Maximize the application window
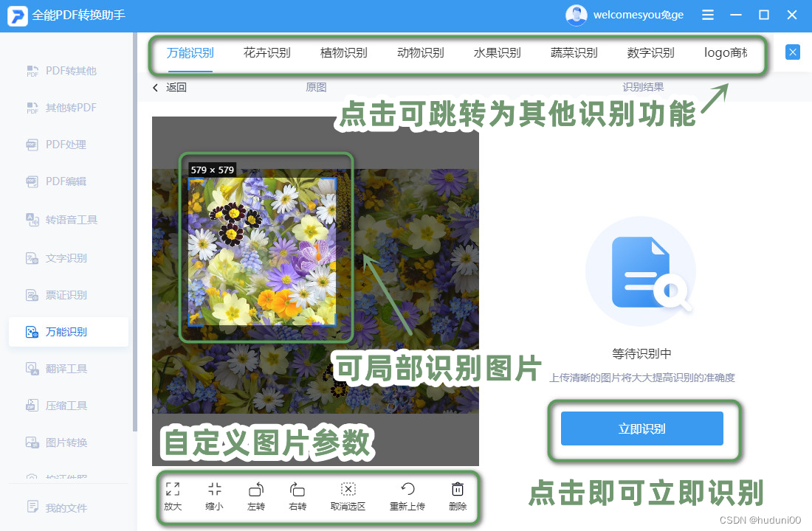This screenshot has width=812, height=531. (763, 15)
